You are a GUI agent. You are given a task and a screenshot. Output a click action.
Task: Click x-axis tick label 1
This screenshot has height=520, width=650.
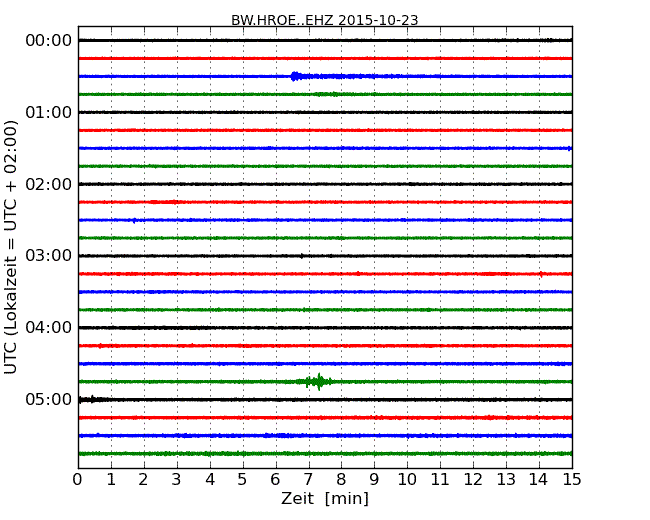pos(111,480)
